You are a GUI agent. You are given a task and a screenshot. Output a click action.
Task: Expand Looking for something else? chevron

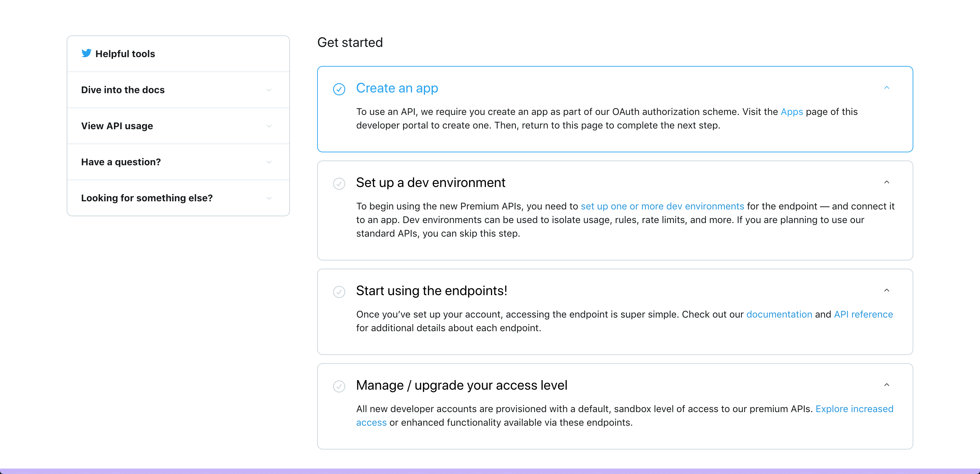point(269,199)
